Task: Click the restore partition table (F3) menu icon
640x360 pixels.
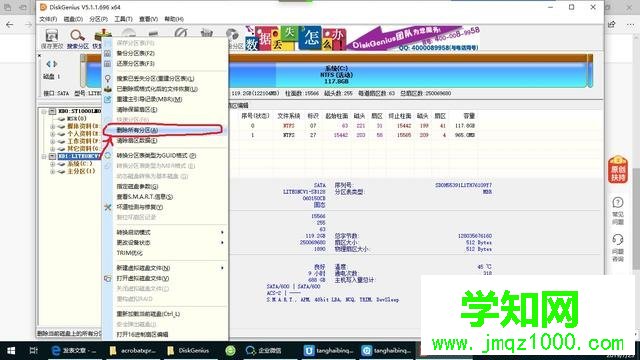Action: tap(107, 64)
